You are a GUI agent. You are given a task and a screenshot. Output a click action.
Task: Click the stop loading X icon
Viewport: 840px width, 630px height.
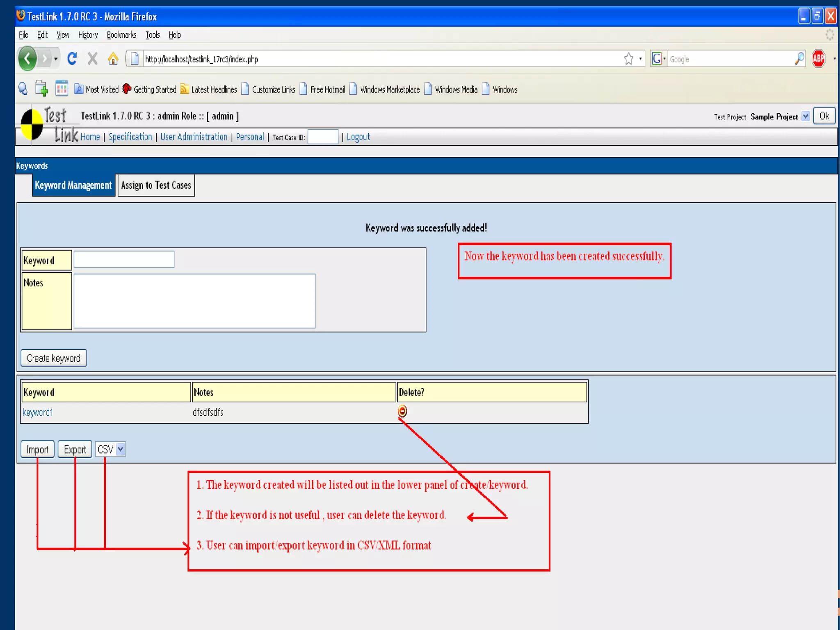click(93, 59)
